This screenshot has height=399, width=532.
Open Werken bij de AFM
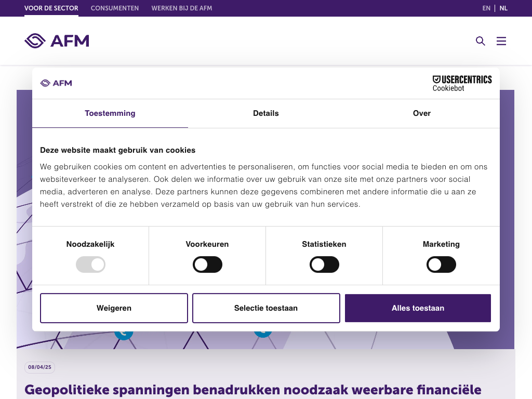pyautogui.click(x=182, y=8)
